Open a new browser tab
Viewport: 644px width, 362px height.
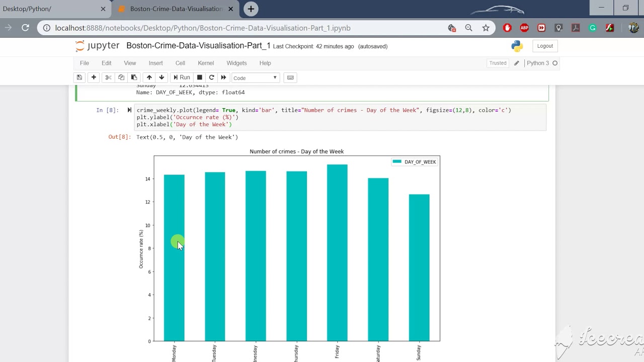pos(251,9)
